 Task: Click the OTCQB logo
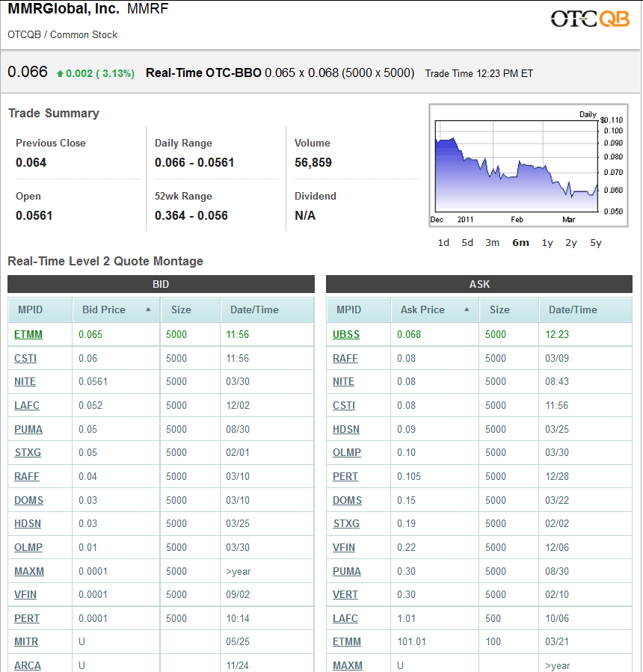pyautogui.click(x=590, y=19)
